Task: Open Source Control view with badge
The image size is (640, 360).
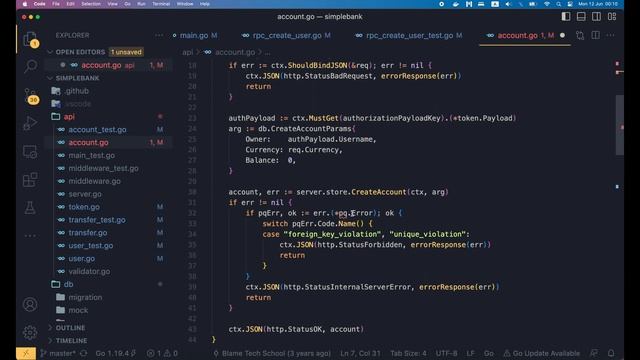Action: (x=31, y=96)
